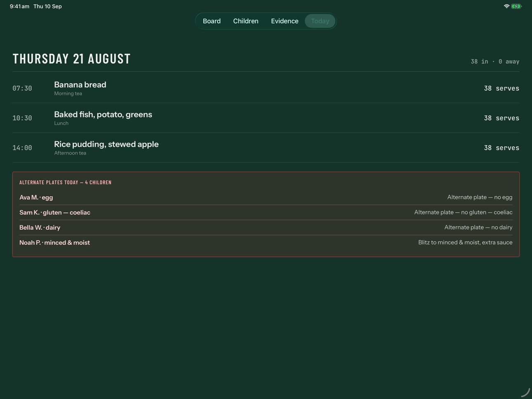Tap the no gluten — coeliac plate note
The height and width of the screenshot is (399, 532).
(x=463, y=212)
